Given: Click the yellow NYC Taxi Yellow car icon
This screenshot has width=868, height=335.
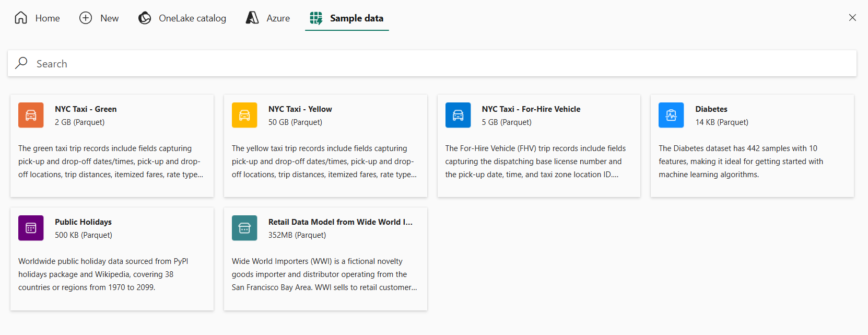Looking at the screenshot, I should tap(244, 115).
